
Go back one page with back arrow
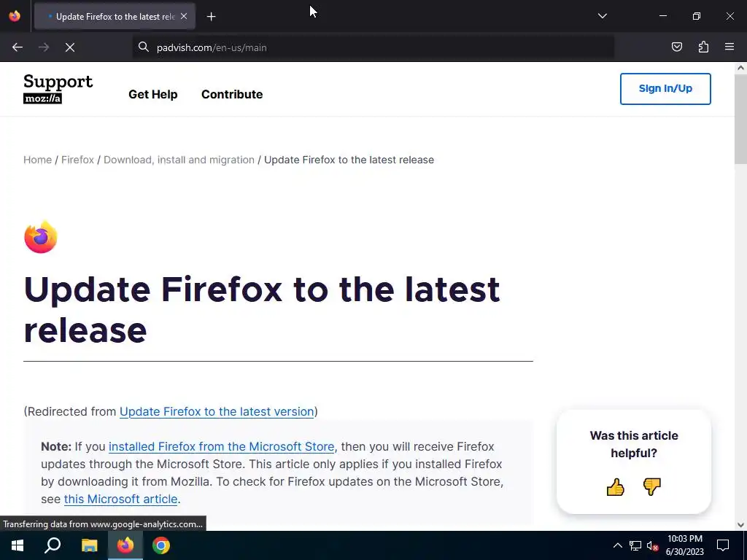tap(18, 47)
